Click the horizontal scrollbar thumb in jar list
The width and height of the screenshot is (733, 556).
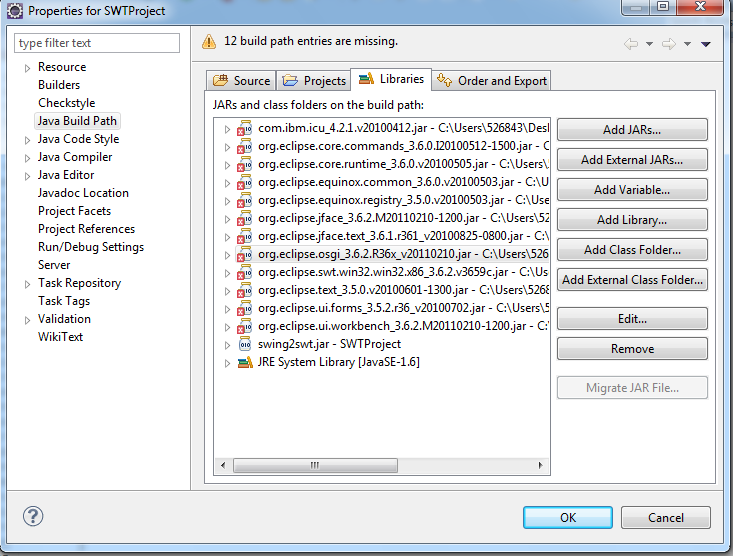pyautogui.click(x=315, y=465)
